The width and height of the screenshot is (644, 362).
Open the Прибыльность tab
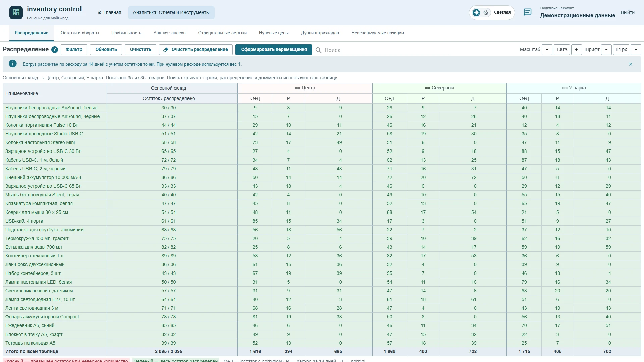[126, 33]
